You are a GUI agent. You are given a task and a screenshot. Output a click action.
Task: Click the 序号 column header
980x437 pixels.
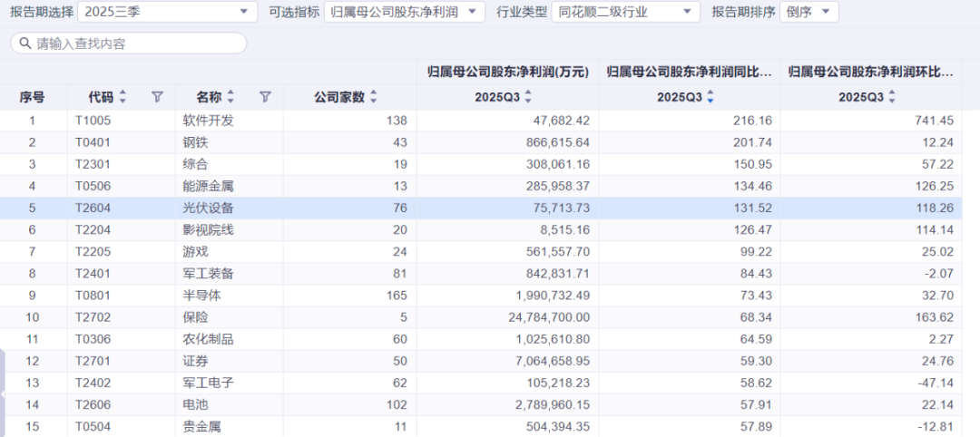[x=33, y=97]
